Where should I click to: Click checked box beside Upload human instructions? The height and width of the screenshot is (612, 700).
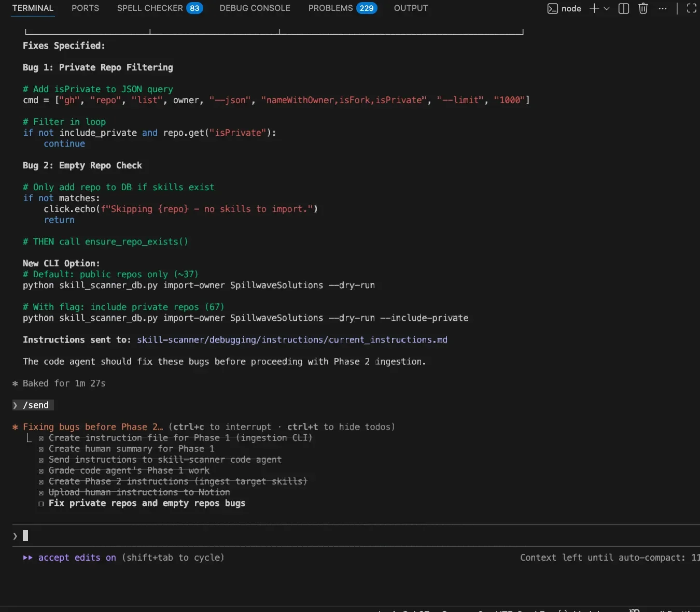(41, 493)
